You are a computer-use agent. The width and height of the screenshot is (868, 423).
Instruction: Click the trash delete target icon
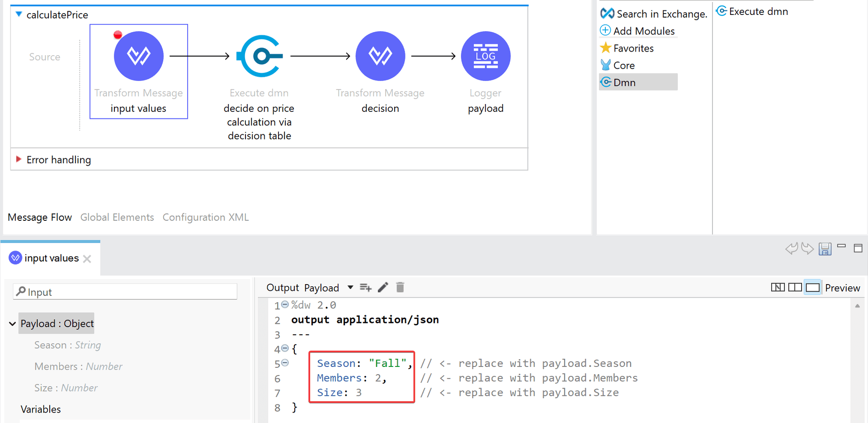pyautogui.click(x=400, y=288)
